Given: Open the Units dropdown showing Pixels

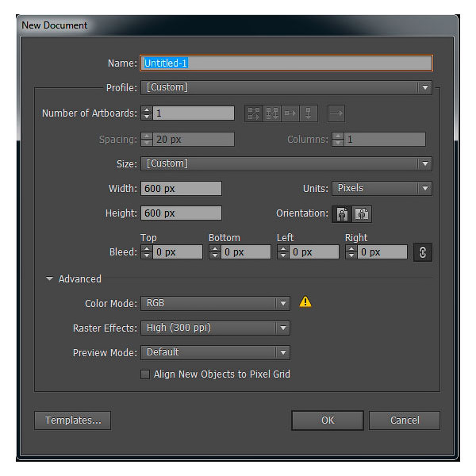Looking at the screenshot, I should [382, 189].
